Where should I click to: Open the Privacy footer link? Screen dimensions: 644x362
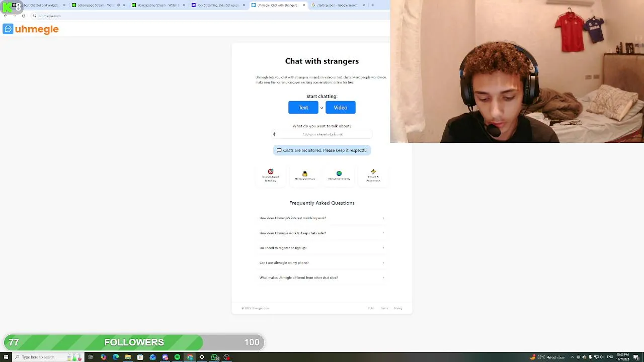(398, 308)
